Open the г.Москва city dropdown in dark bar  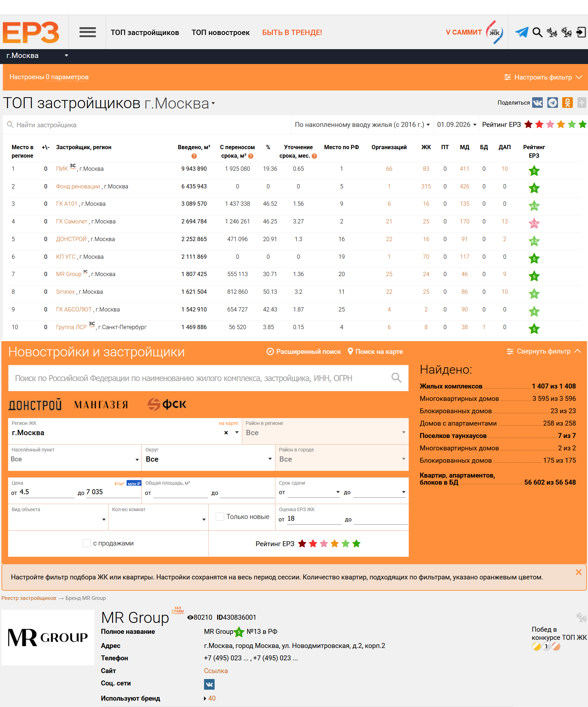click(x=37, y=55)
